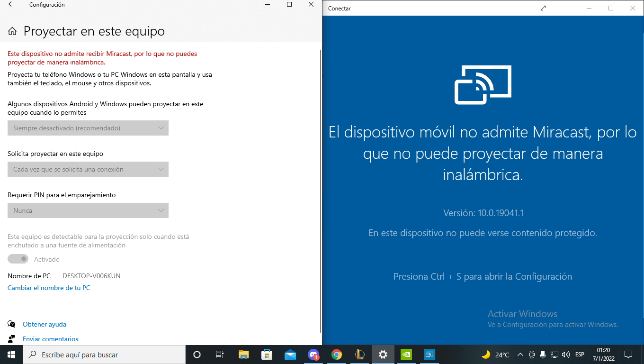Toggle the power-source discoverability switch
The width and height of the screenshot is (644, 364).
click(18, 259)
